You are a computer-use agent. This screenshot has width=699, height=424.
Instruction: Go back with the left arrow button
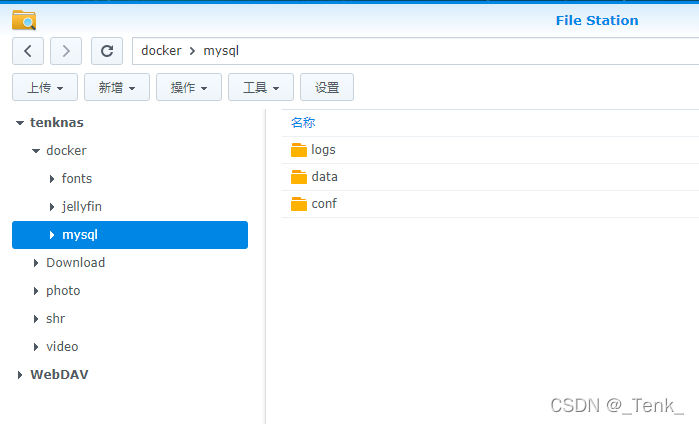point(28,51)
